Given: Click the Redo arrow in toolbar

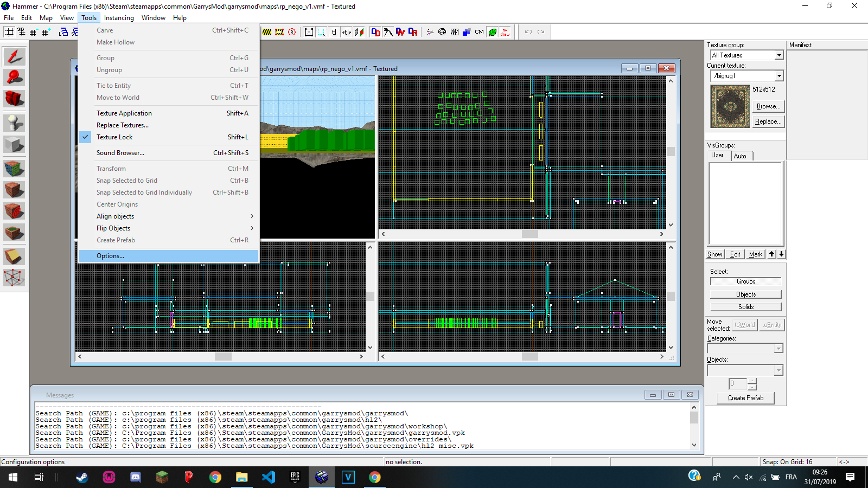Looking at the screenshot, I should click(x=541, y=32).
